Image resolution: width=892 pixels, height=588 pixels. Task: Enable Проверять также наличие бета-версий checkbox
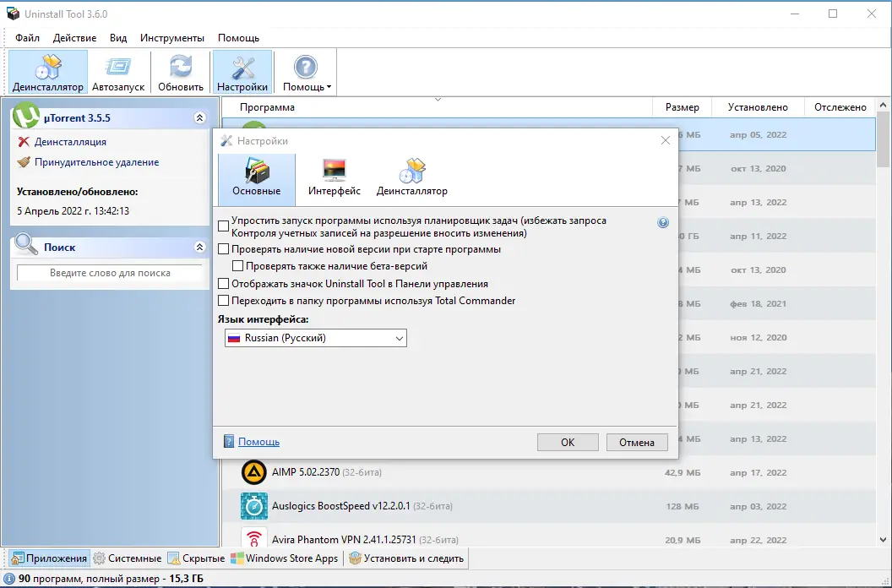pyautogui.click(x=238, y=266)
